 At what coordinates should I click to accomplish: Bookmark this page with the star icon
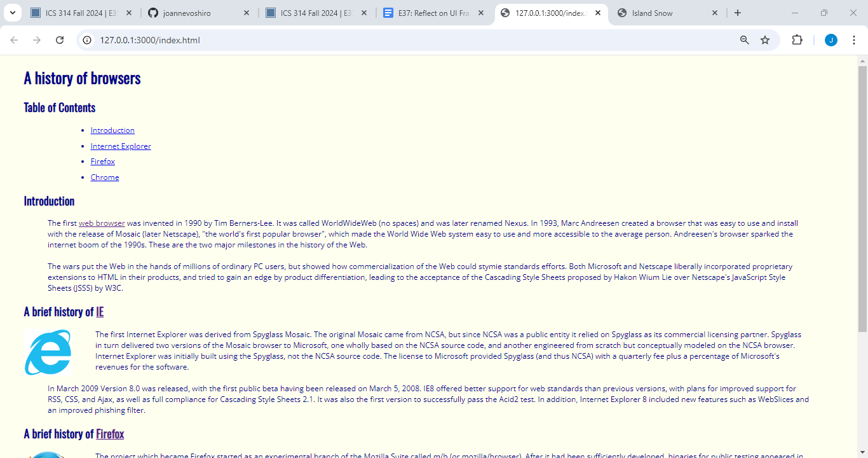coord(765,40)
